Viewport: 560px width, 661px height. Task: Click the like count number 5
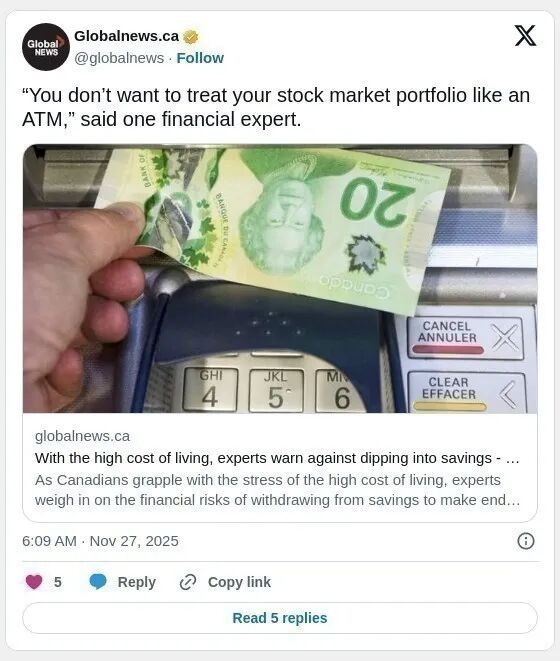click(x=58, y=582)
